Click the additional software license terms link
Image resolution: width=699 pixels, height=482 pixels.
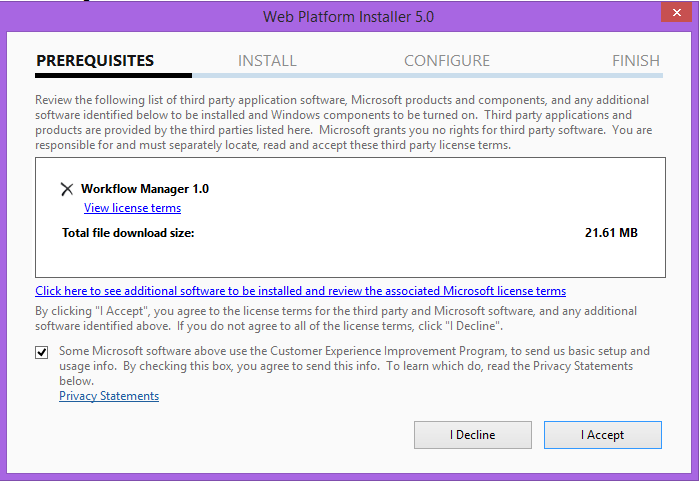(x=300, y=291)
